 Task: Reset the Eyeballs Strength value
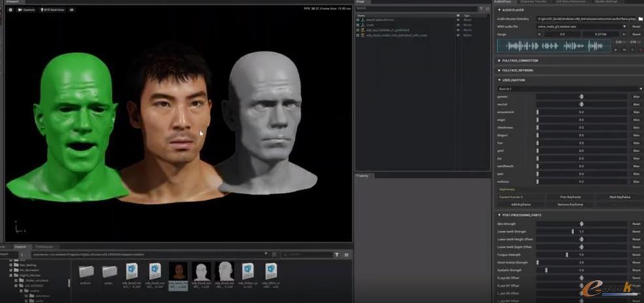click(636, 270)
